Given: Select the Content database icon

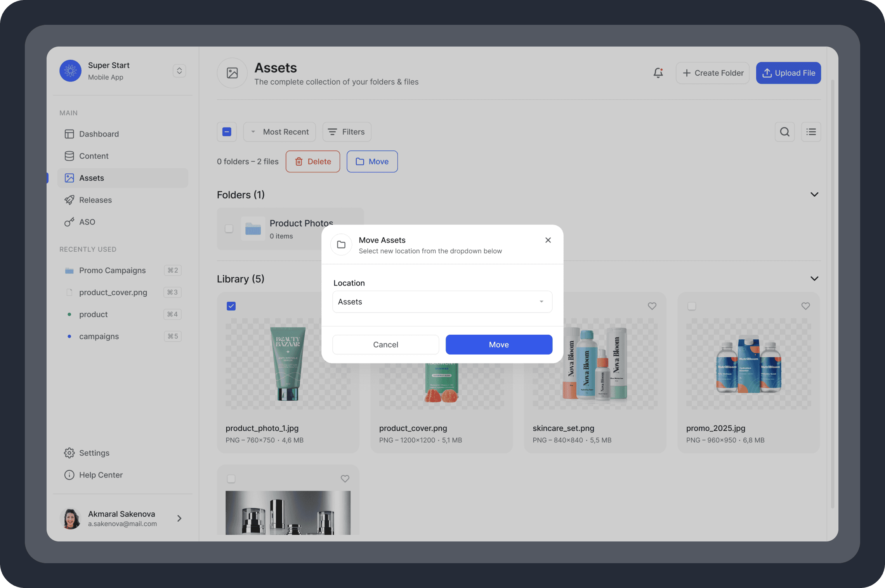Looking at the screenshot, I should click(x=69, y=156).
